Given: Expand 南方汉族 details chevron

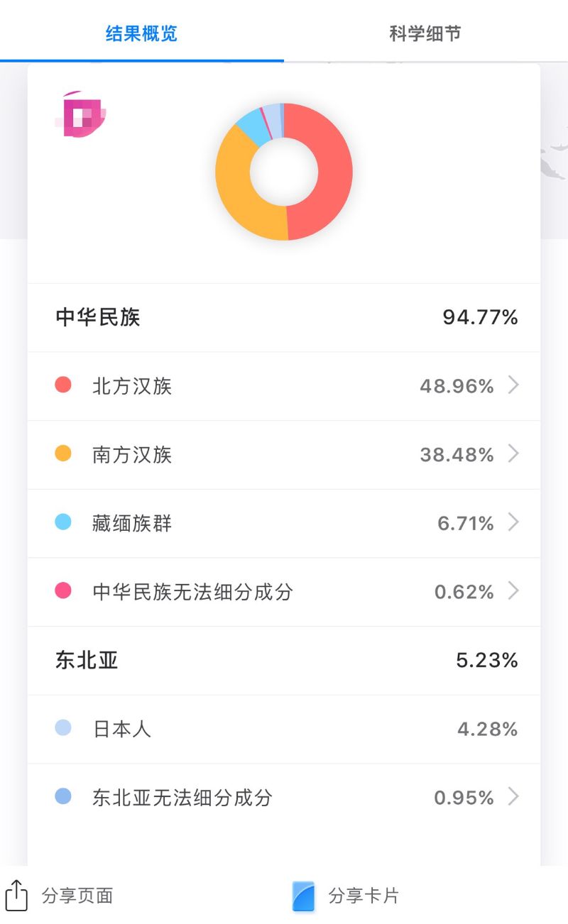Looking at the screenshot, I should (x=513, y=454).
